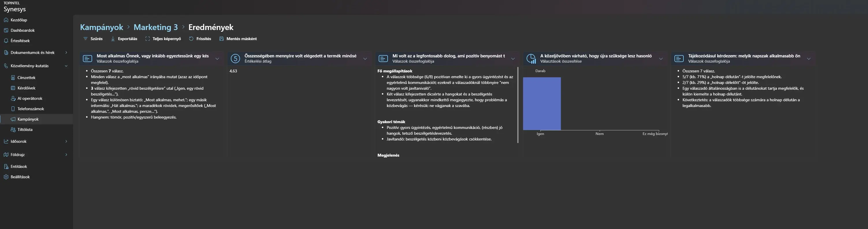Click the Teljes képernyő fullscreen icon
The height and width of the screenshot is (229, 868).
coord(148,39)
